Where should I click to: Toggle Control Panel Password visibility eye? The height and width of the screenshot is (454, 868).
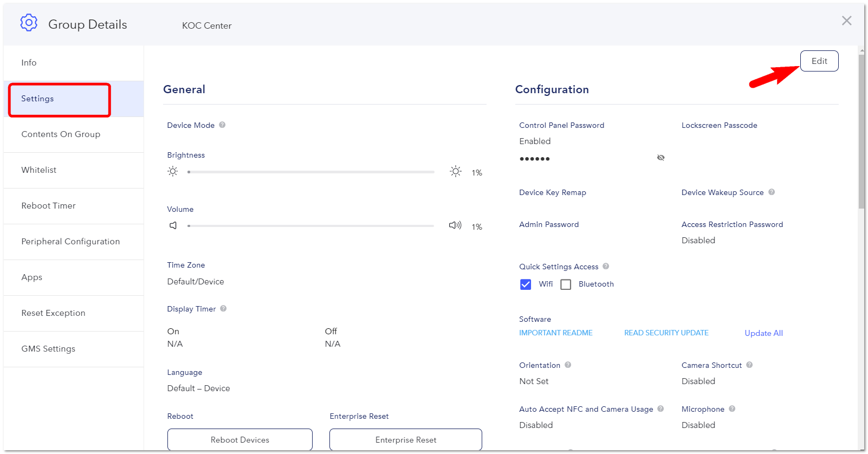[660, 158]
